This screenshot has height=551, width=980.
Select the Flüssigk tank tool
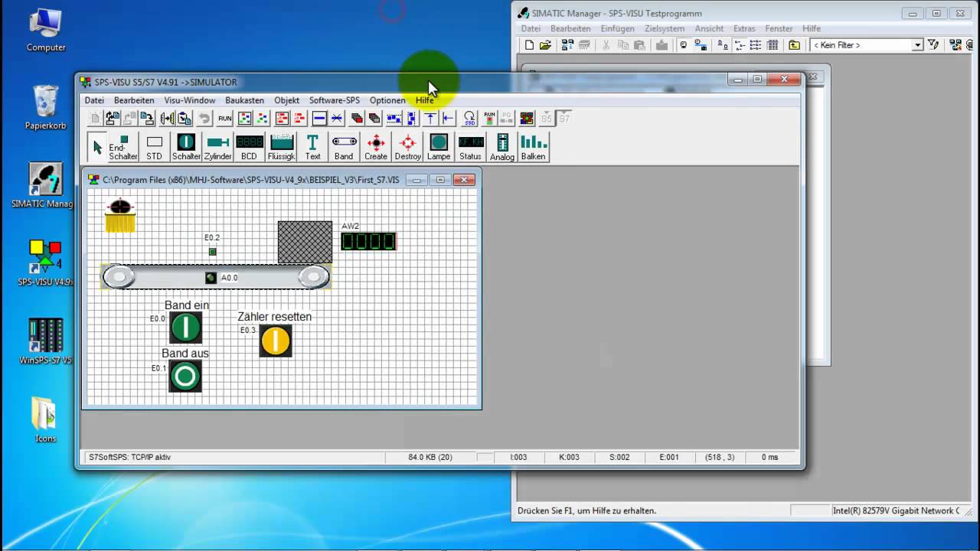(282, 147)
